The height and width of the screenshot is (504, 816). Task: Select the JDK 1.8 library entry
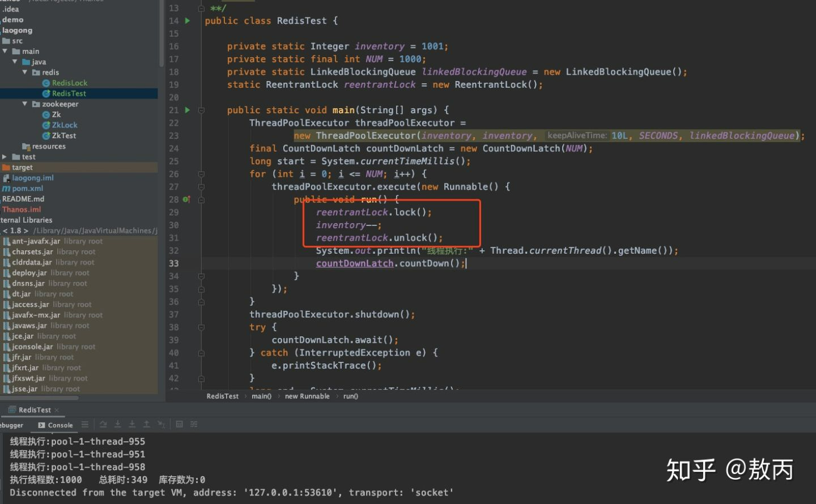(79, 230)
